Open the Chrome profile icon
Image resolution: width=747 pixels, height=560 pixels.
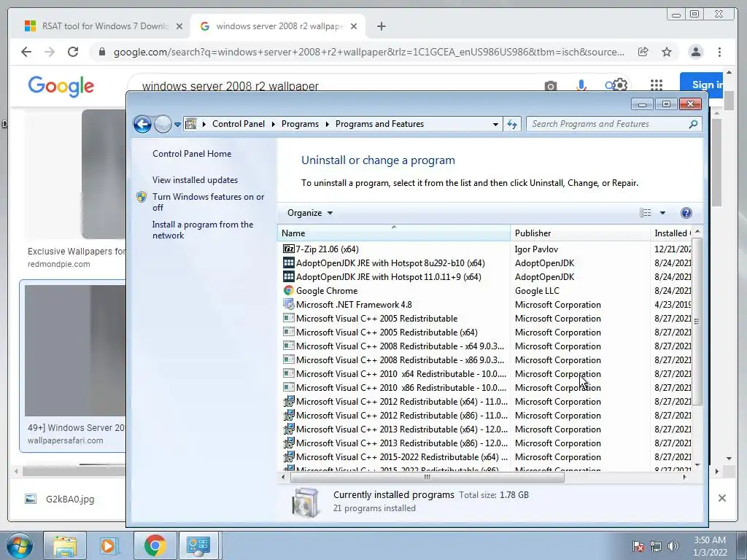pyautogui.click(x=695, y=52)
